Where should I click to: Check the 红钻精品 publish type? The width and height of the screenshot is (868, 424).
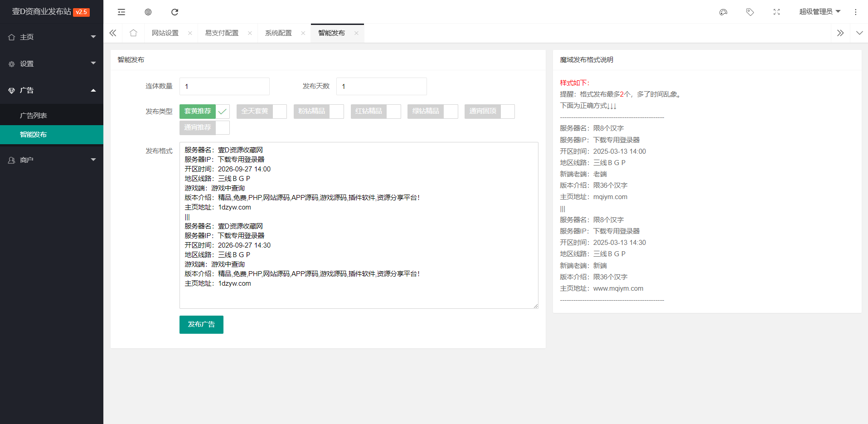tap(376, 112)
